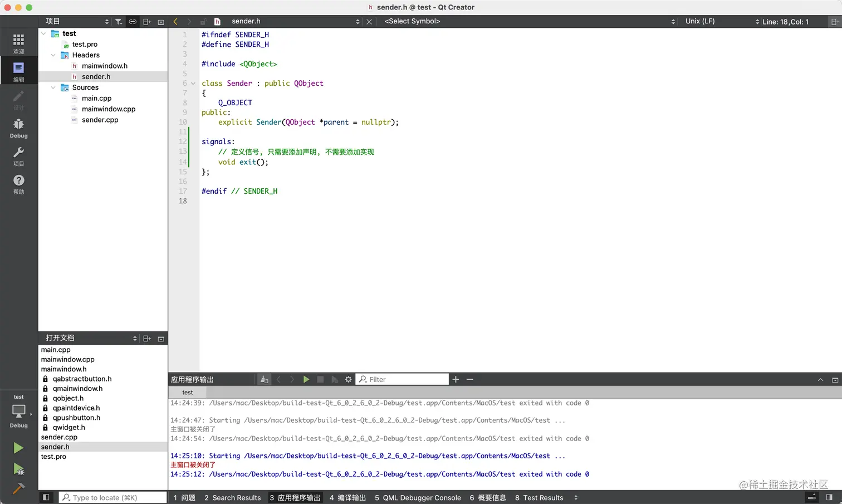The image size is (842, 504).
Task: Close the open documents panel
Action: [x=161, y=339]
